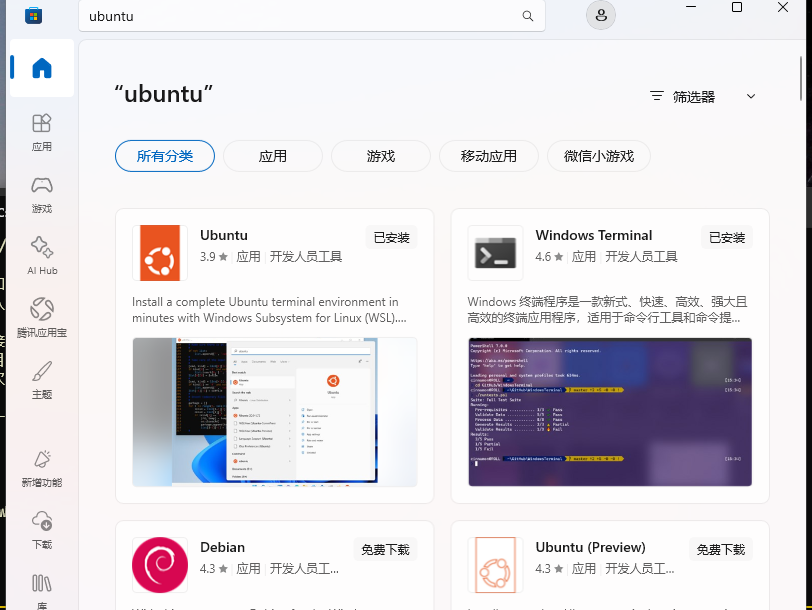Open the Windows Terminal listing
Image resolution: width=812 pixels, height=610 pixels.
tap(592, 235)
